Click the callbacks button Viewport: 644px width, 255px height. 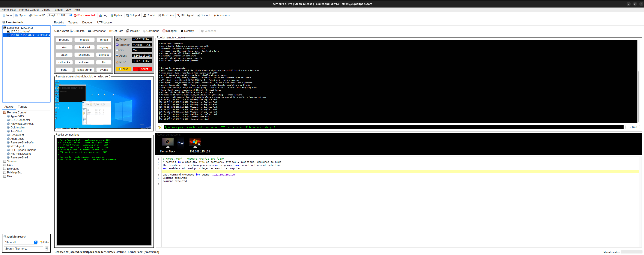point(64,62)
